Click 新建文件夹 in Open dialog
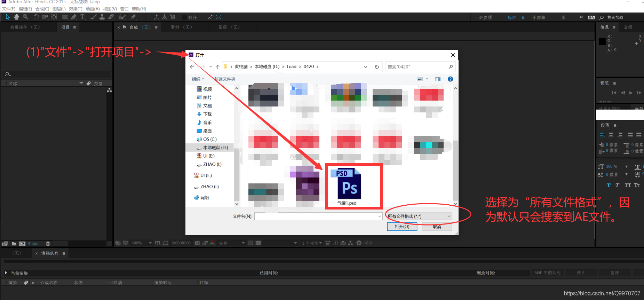Image resolution: width=644 pixels, height=300 pixels. pos(225,79)
